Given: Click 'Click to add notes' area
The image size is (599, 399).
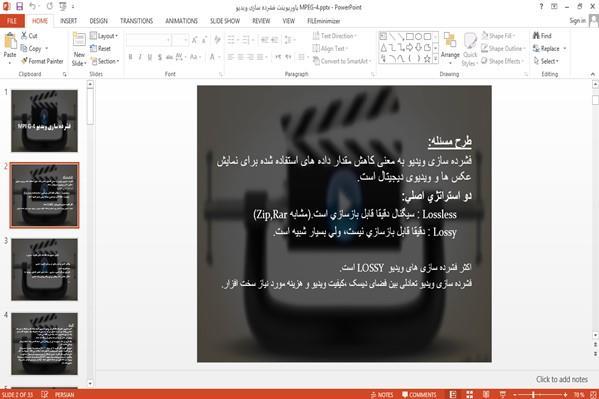Looking at the screenshot, I should coord(562,379).
